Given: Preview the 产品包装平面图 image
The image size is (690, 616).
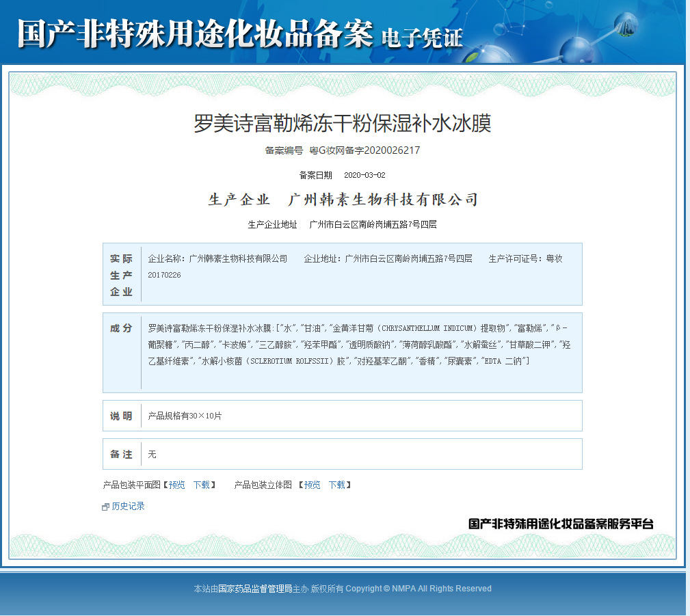Looking at the screenshot, I should pyautogui.click(x=176, y=485).
